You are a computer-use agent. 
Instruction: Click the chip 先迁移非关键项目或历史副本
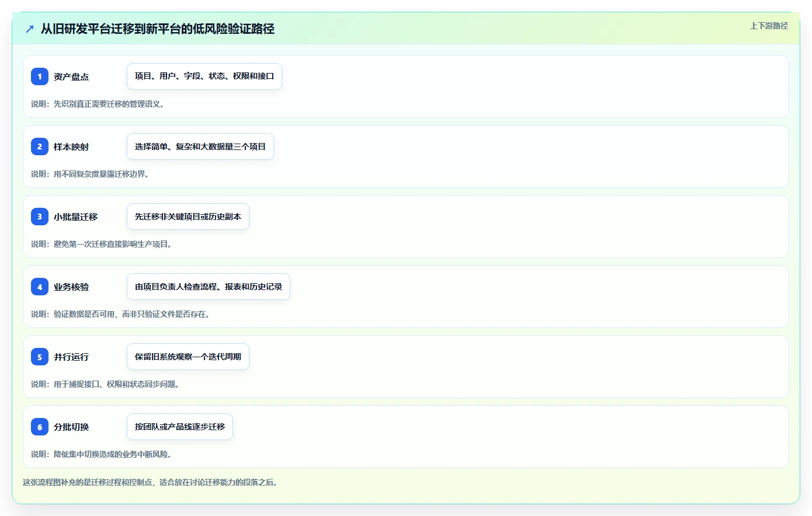[x=188, y=217]
